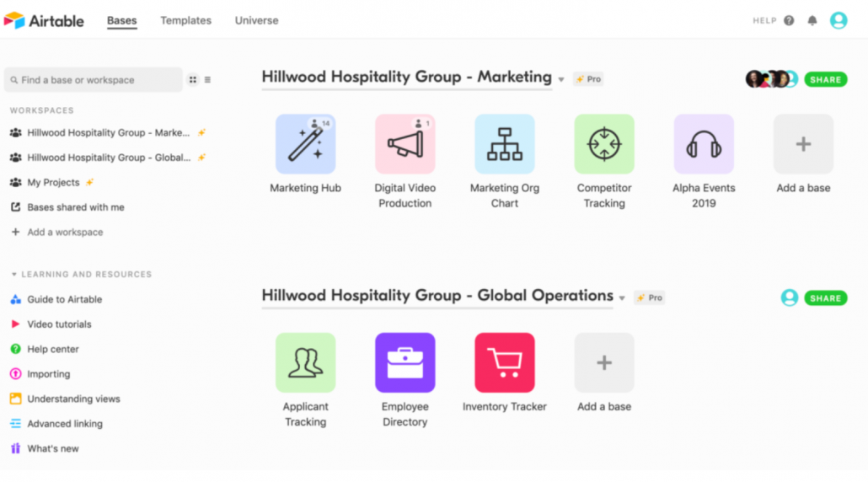Open the Marketing Org Chart base
This screenshot has height=482, width=868.
point(504,144)
